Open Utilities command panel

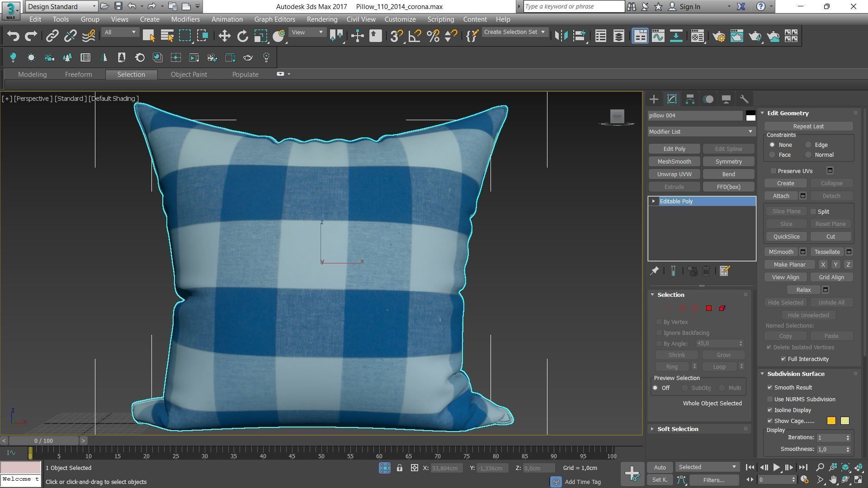(x=744, y=99)
